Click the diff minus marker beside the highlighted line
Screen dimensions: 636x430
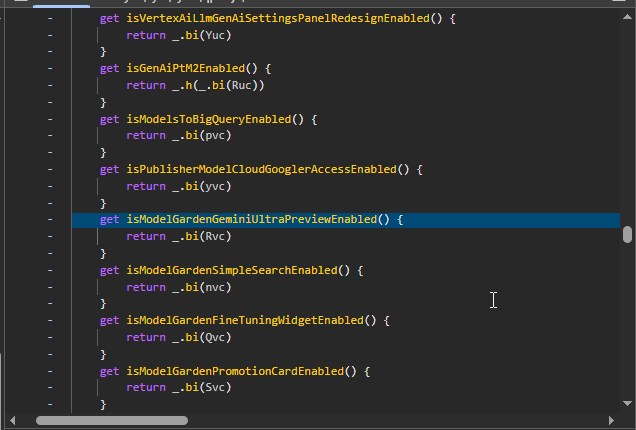(x=50, y=219)
